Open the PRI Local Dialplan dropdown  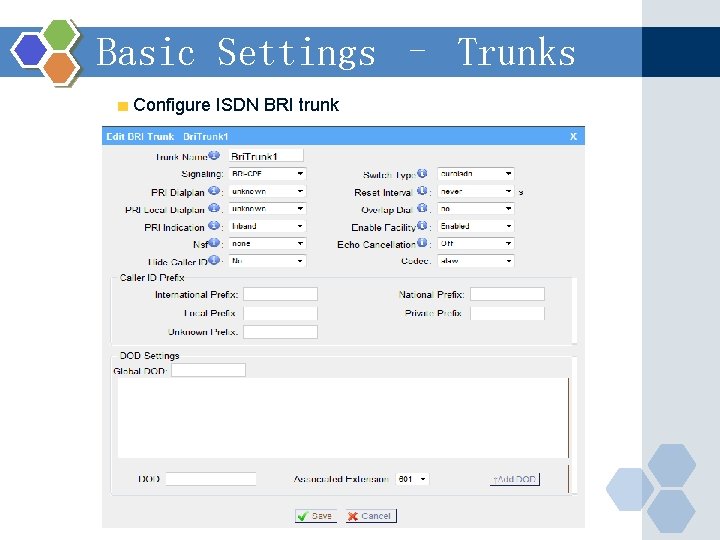tap(267, 209)
